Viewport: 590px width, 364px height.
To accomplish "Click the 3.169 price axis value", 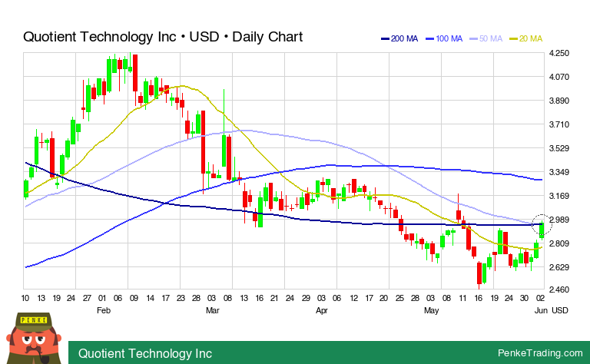I will click(x=559, y=196).
